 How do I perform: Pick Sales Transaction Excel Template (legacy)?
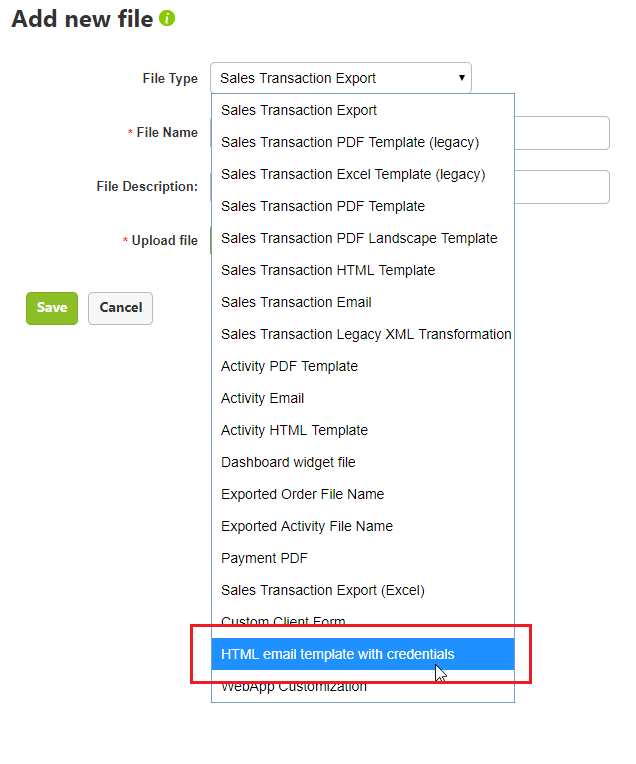coord(352,174)
